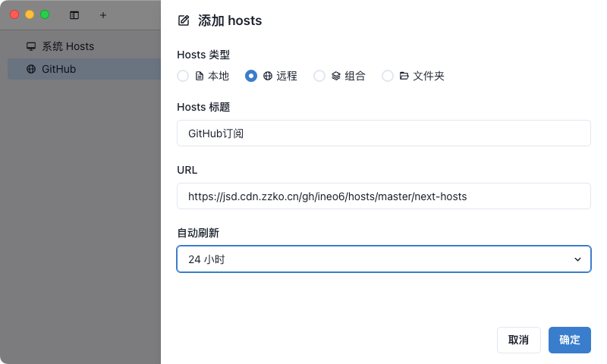Screen dimensions: 607x364
Task: Click into the Hosts 标题 text field
Action: click(x=383, y=133)
